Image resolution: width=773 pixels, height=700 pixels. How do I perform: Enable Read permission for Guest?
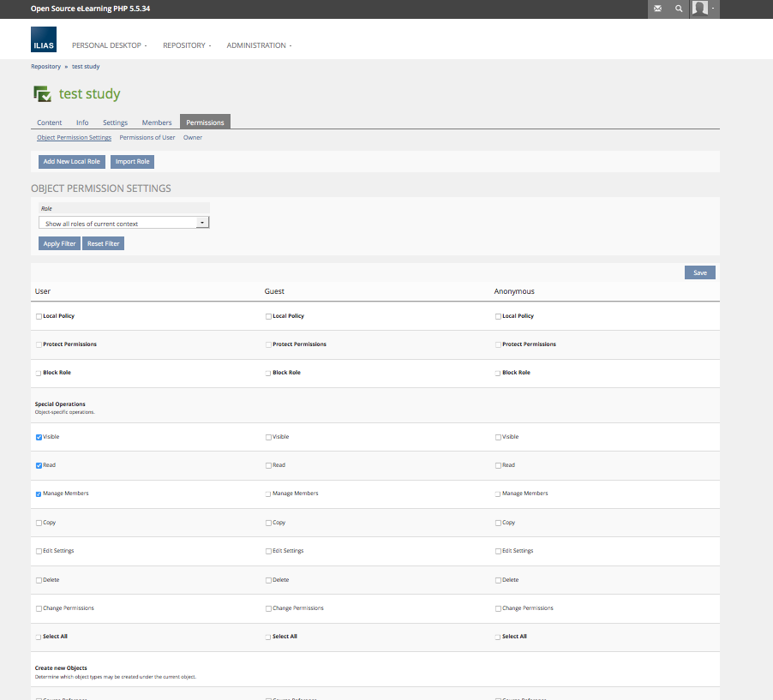tap(268, 465)
